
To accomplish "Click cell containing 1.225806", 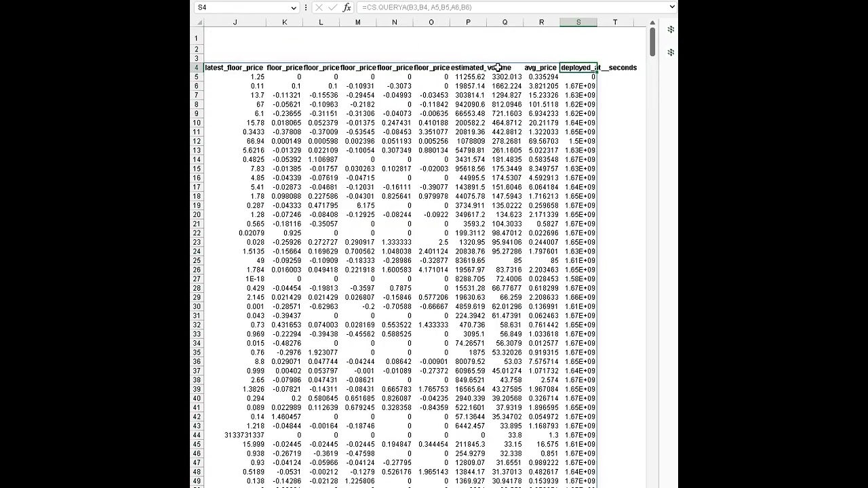I will click(x=357, y=481).
